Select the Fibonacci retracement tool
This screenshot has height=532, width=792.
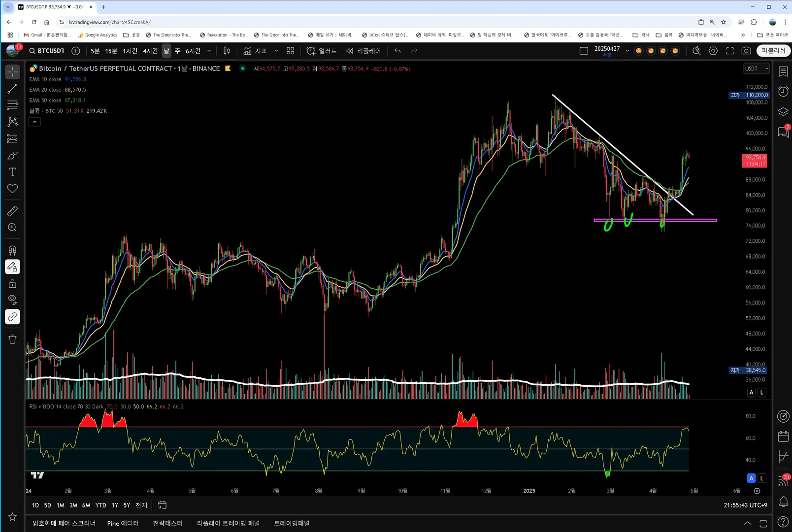(x=12, y=105)
